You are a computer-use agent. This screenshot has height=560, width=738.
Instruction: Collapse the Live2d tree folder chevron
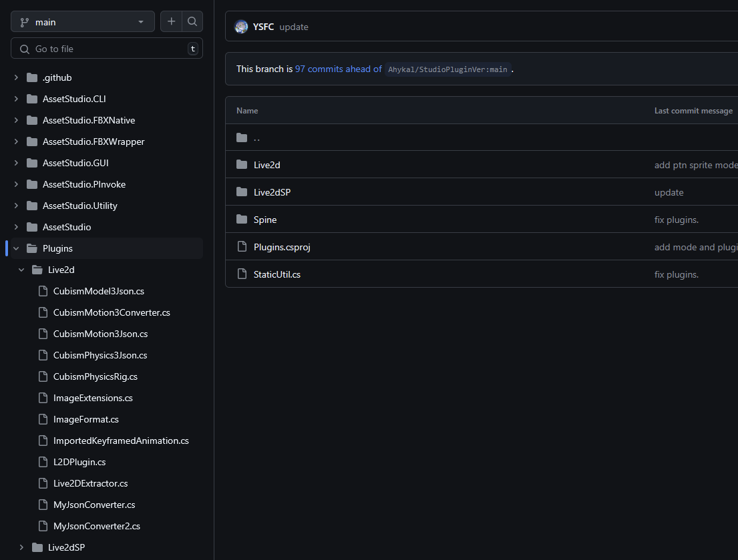tap(21, 270)
